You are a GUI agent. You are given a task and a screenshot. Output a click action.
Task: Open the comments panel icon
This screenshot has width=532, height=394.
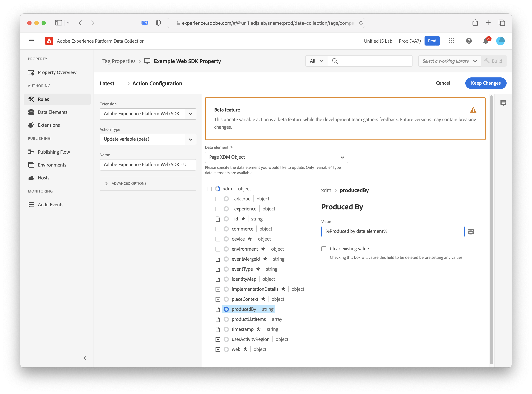click(503, 103)
